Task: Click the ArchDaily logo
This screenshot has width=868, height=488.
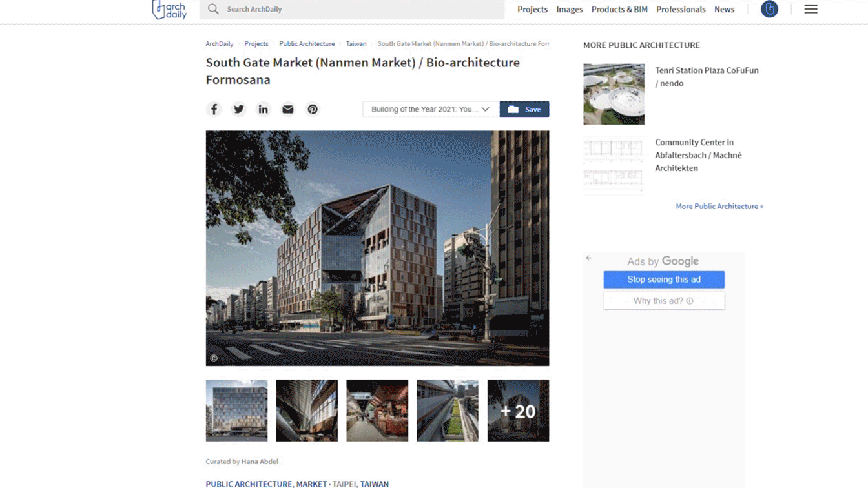Action: tap(169, 10)
